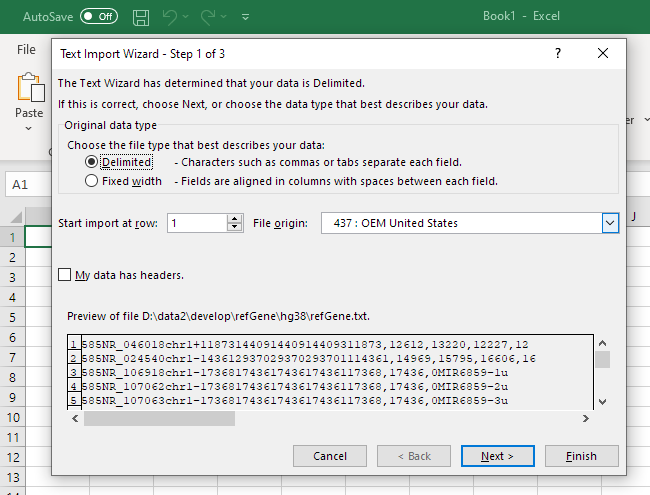Click the Paste clipboard icon
Image resolution: width=650 pixels, height=495 pixels.
(31, 87)
